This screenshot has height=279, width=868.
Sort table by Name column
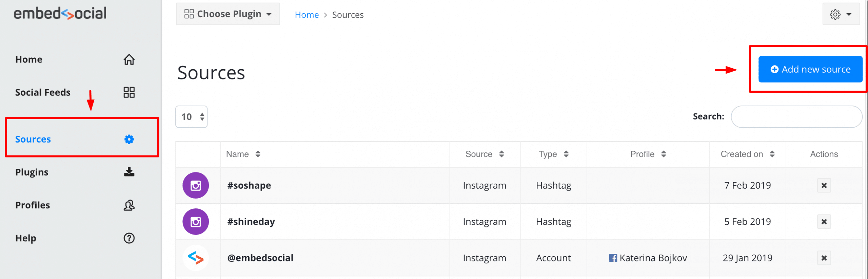click(x=243, y=154)
